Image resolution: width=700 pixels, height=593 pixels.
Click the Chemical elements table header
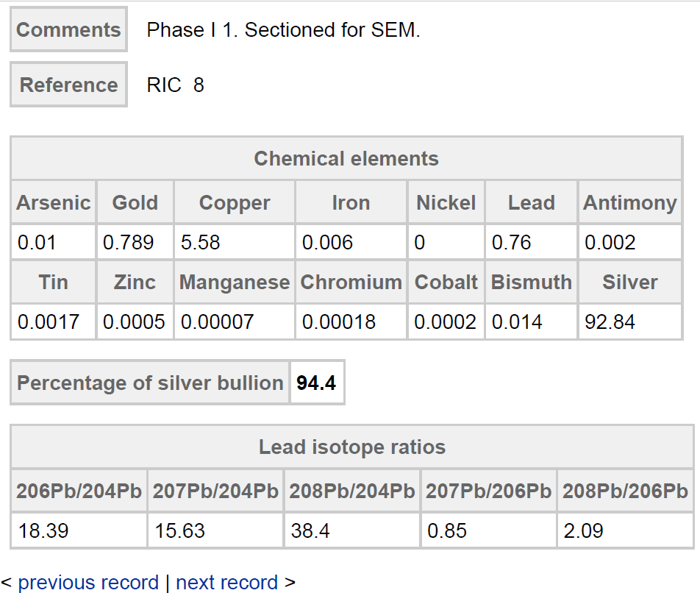click(x=346, y=159)
